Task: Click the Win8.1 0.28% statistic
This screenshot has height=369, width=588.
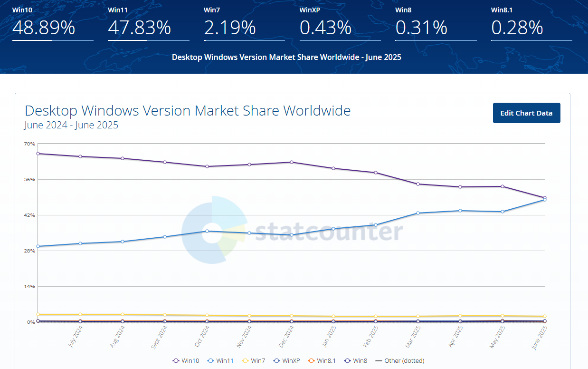Action: pos(517,28)
